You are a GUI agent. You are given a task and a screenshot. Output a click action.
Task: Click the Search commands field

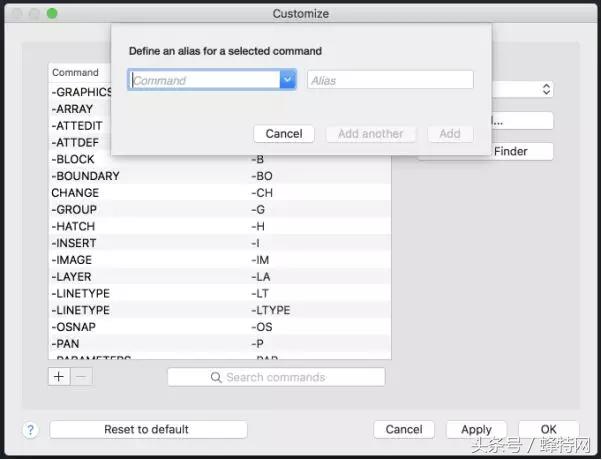tap(276, 377)
